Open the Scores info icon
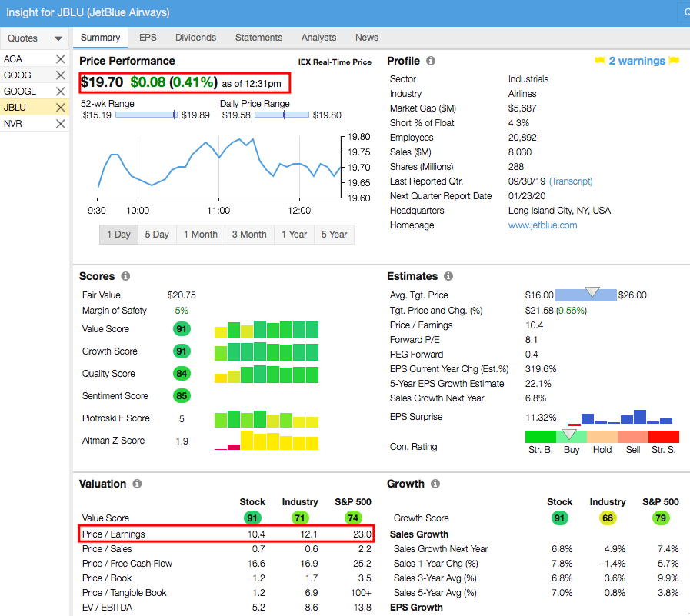This screenshot has width=690, height=616. tap(125, 276)
